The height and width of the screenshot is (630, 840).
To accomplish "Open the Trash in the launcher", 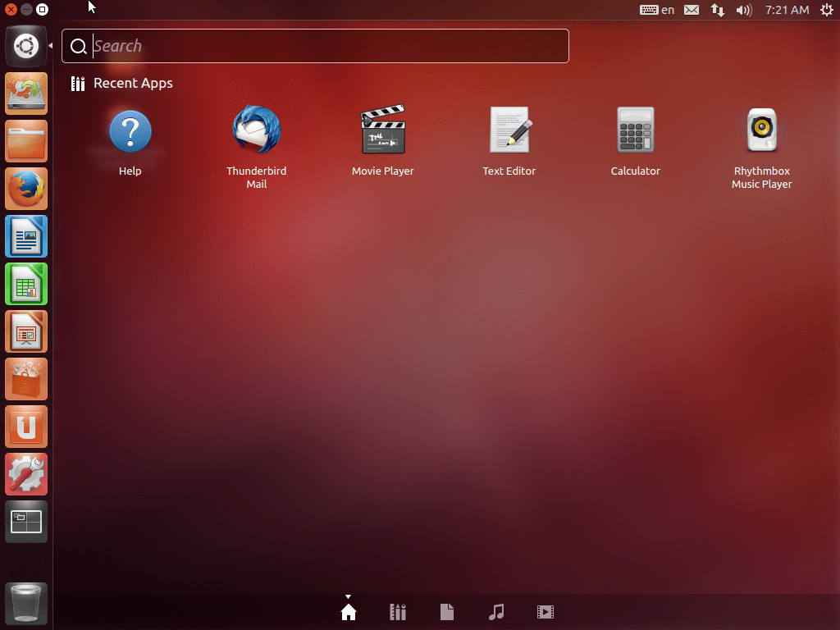I will coord(26,604).
